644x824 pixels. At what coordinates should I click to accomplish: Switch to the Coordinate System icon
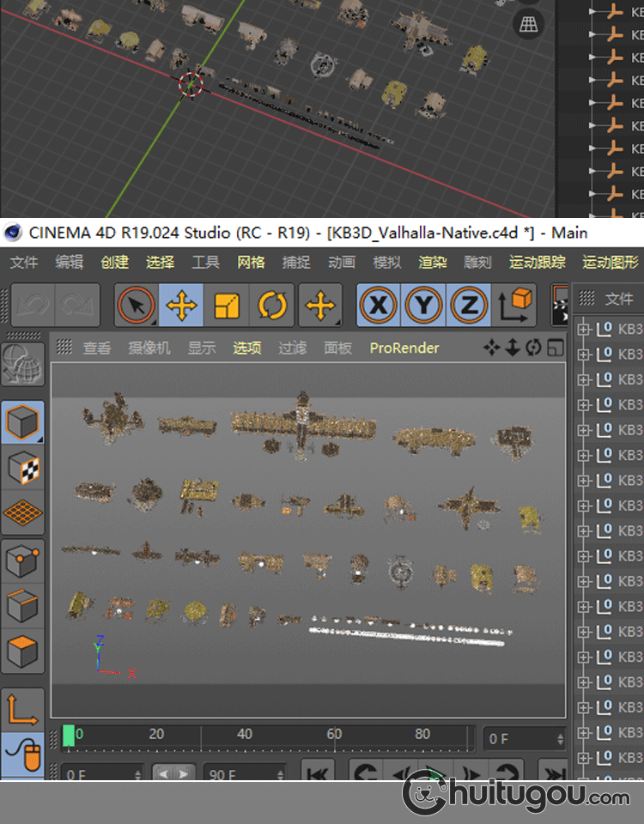click(x=514, y=306)
